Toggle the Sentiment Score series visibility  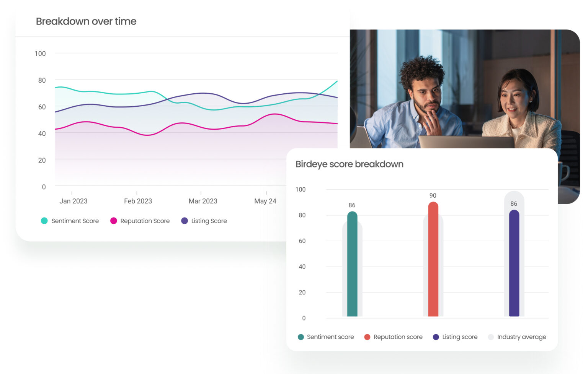click(70, 221)
